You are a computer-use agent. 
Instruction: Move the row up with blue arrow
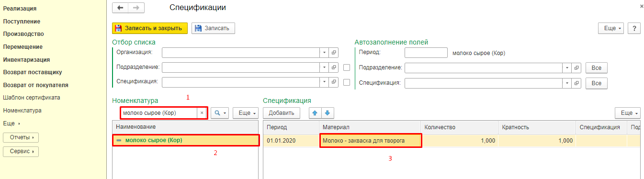(315, 113)
